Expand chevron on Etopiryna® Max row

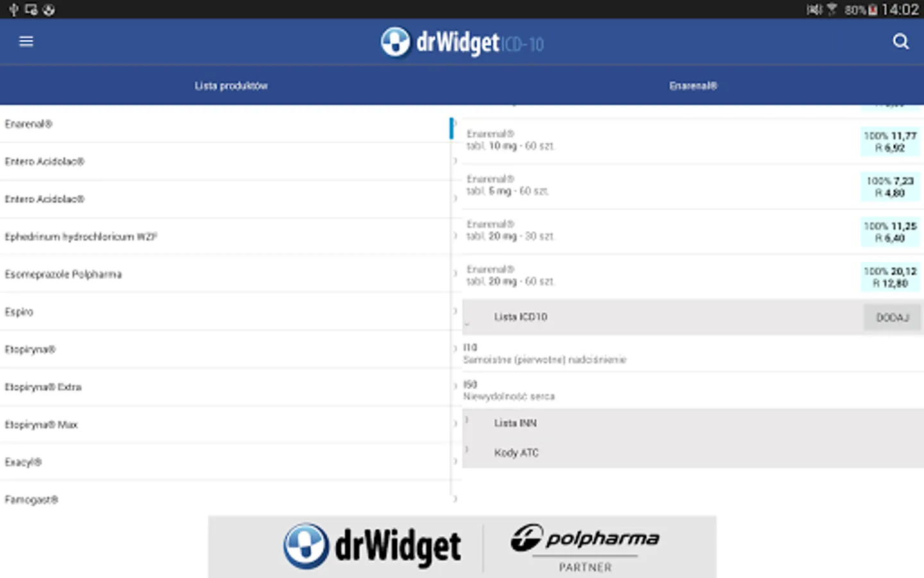coord(455,424)
